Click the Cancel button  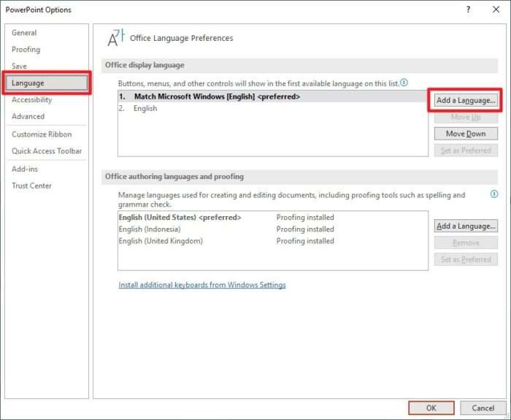click(x=483, y=408)
